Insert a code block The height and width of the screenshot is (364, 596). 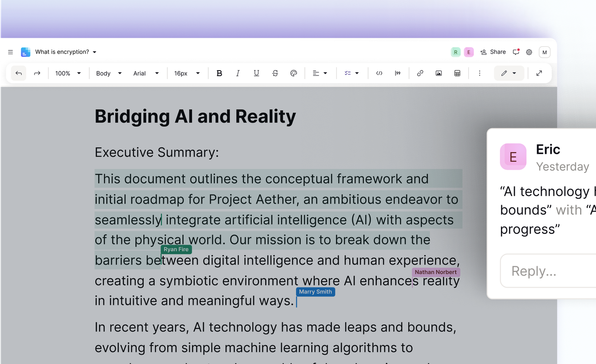[x=379, y=73]
